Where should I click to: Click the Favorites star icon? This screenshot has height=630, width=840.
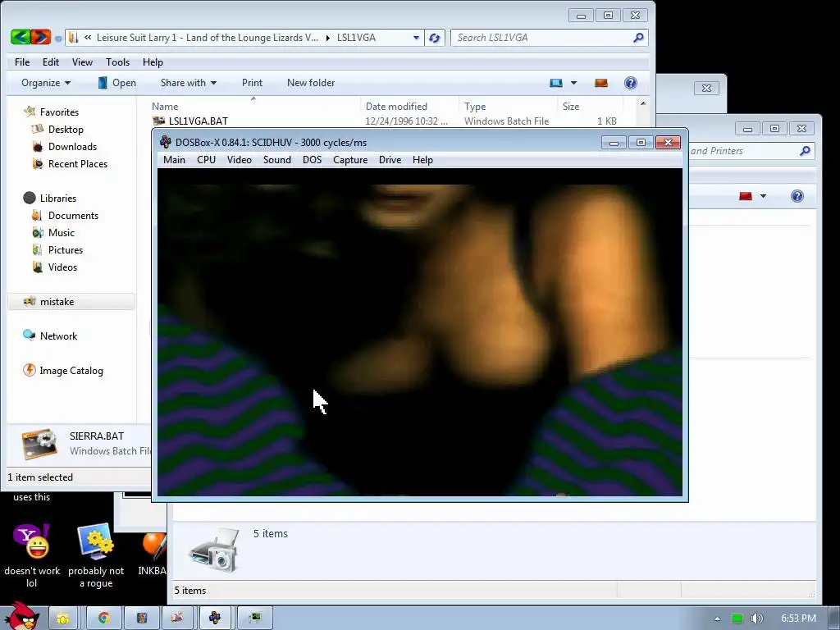30,112
